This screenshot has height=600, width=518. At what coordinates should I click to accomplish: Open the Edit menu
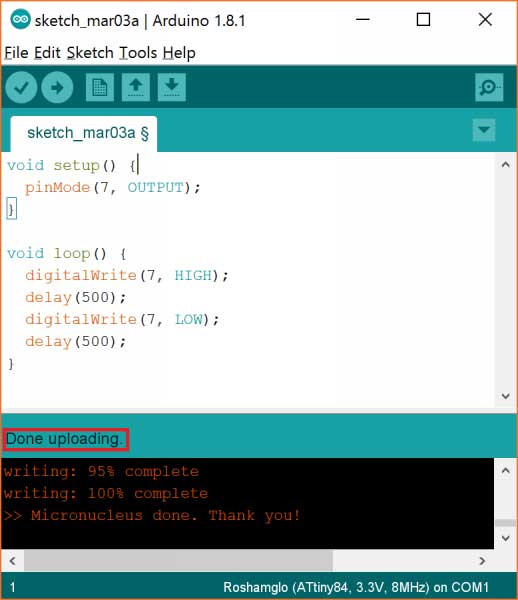(47, 53)
